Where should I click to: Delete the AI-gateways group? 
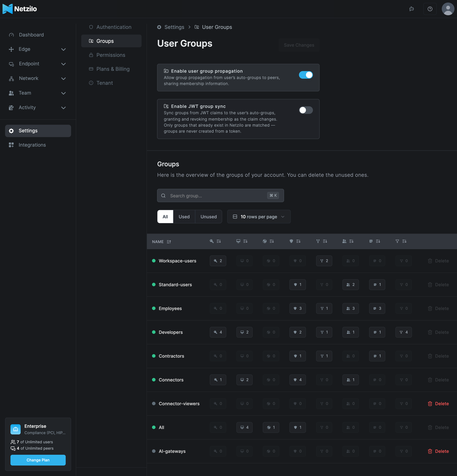point(438,451)
